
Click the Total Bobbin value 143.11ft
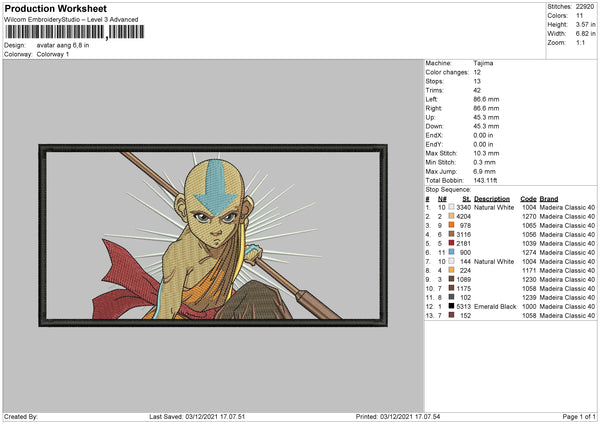click(x=485, y=180)
